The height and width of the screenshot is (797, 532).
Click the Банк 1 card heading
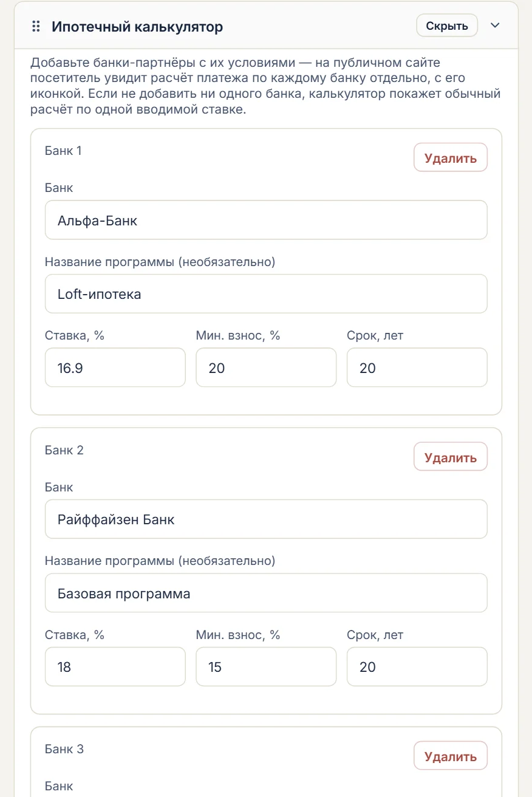63,151
